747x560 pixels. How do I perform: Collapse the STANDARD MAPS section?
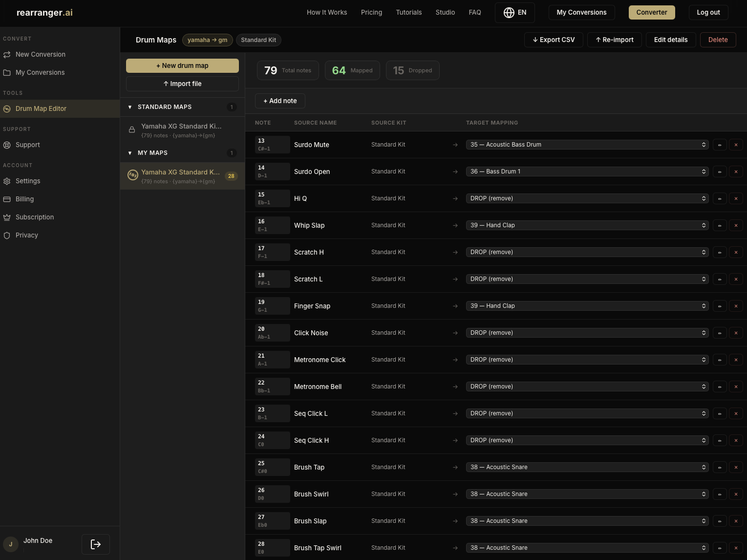pyautogui.click(x=130, y=107)
